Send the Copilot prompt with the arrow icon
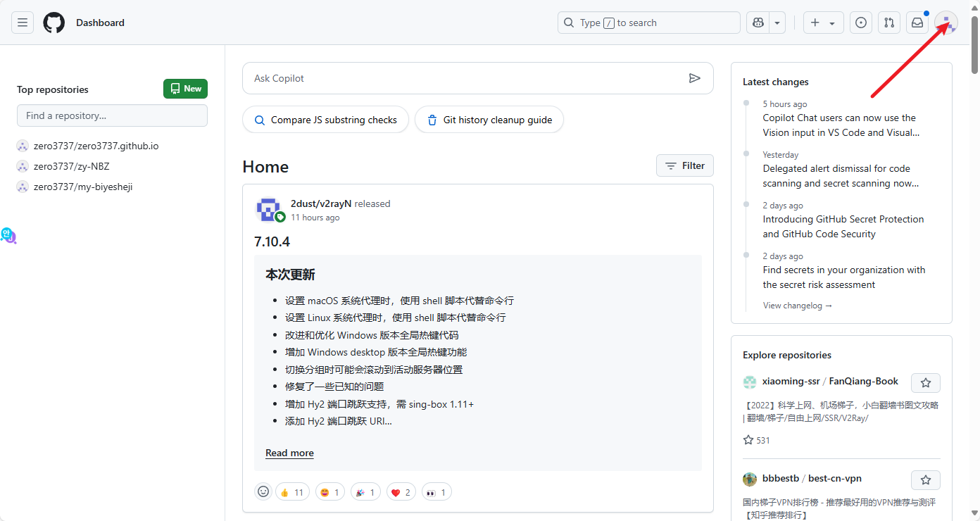This screenshot has width=980, height=521. pos(695,78)
